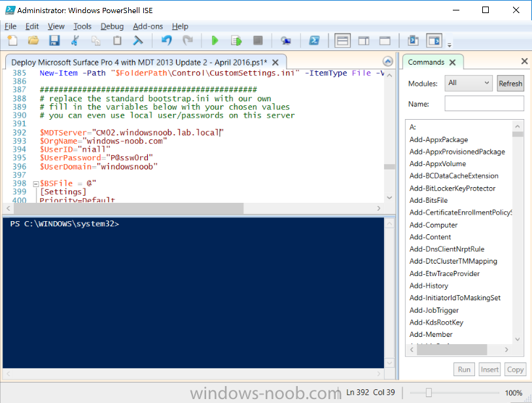The height and width of the screenshot is (403, 532).
Task: Open toolbar overflow options arrow
Action: click(449, 44)
